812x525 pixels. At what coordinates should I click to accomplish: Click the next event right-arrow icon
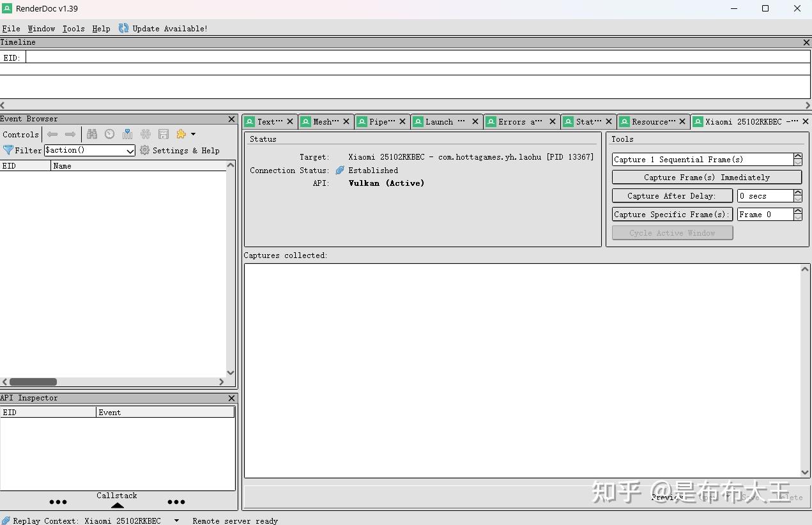pos(70,134)
